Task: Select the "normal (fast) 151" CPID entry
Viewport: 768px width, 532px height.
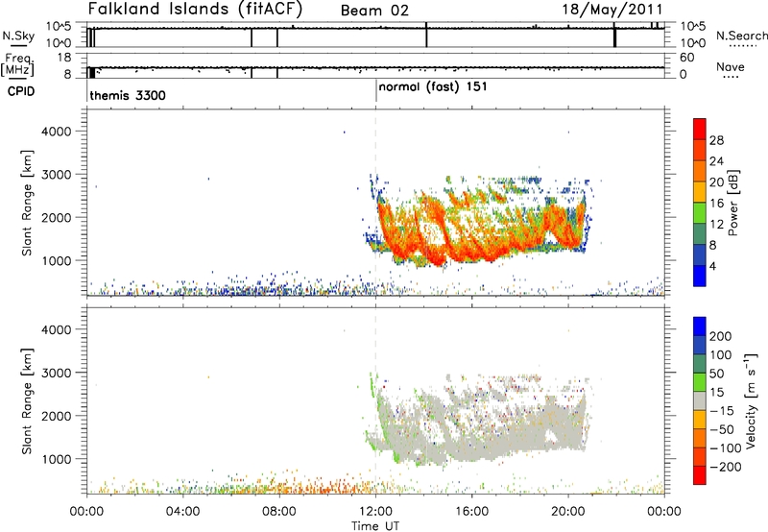Action: coord(433,87)
